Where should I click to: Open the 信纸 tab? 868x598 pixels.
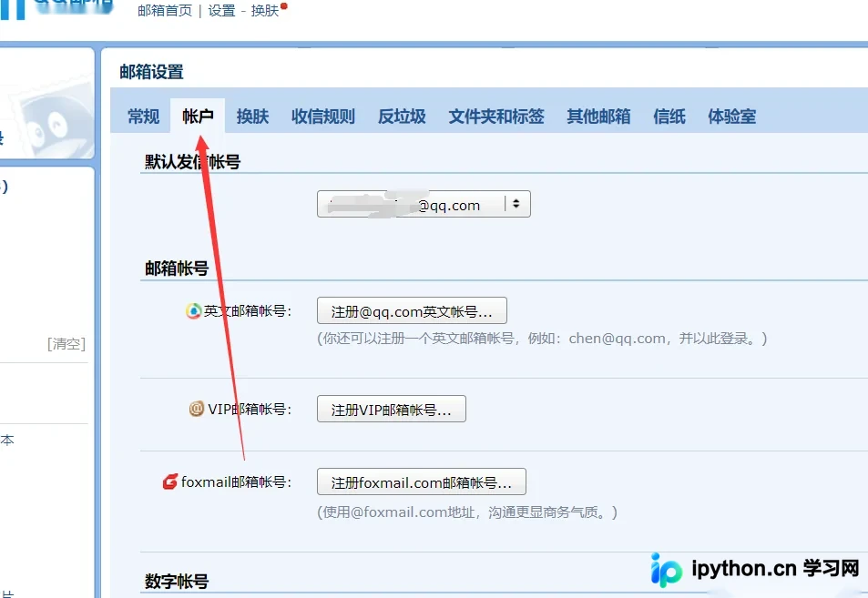pos(669,117)
